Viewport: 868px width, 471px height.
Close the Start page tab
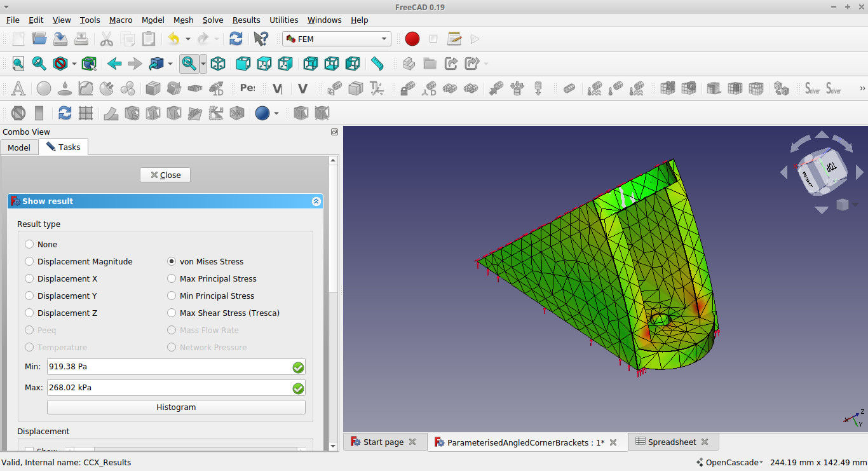pos(412,442)
